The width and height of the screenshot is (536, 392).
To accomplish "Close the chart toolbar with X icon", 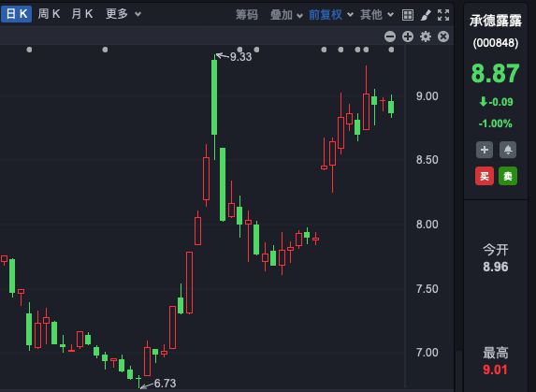I will pyautogui.click(x=443, y=36).
